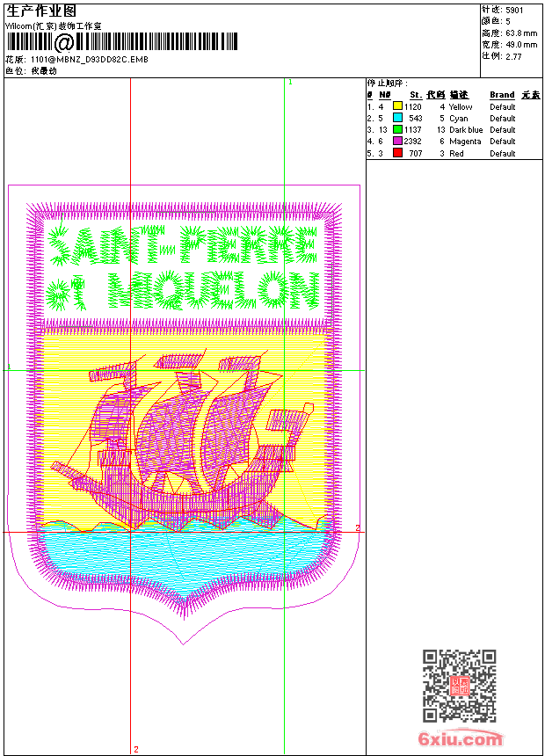Select the stitch count '1120' for Yellow
This screenshot has width=545, height=756.
413,107
